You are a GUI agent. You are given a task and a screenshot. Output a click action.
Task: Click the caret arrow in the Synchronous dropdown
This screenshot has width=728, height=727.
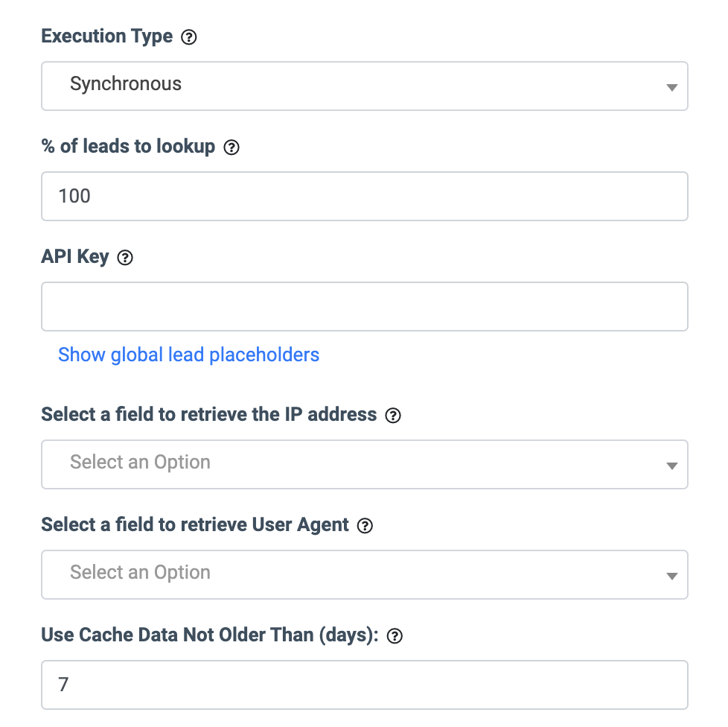pos(671,87)
